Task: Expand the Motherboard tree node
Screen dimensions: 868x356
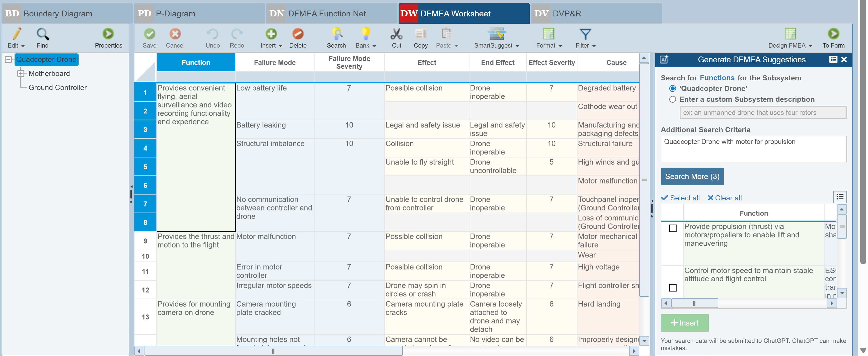Action: 21,73
